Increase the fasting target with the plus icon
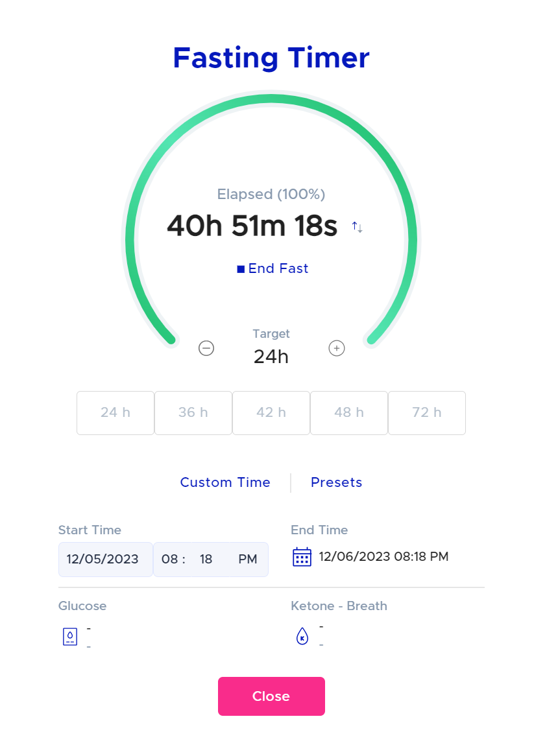Viewport: 534px width, 756px height. [337, 348]
